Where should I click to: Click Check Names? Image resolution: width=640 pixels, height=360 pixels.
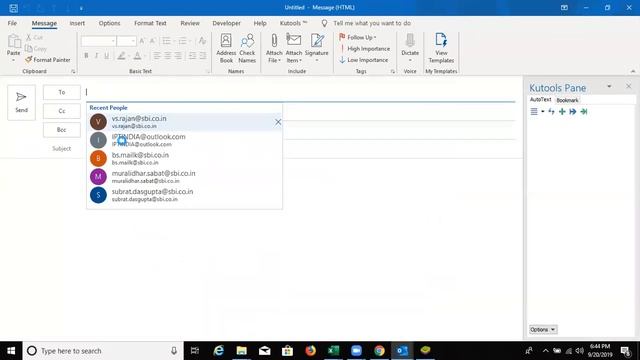point(247,49)
